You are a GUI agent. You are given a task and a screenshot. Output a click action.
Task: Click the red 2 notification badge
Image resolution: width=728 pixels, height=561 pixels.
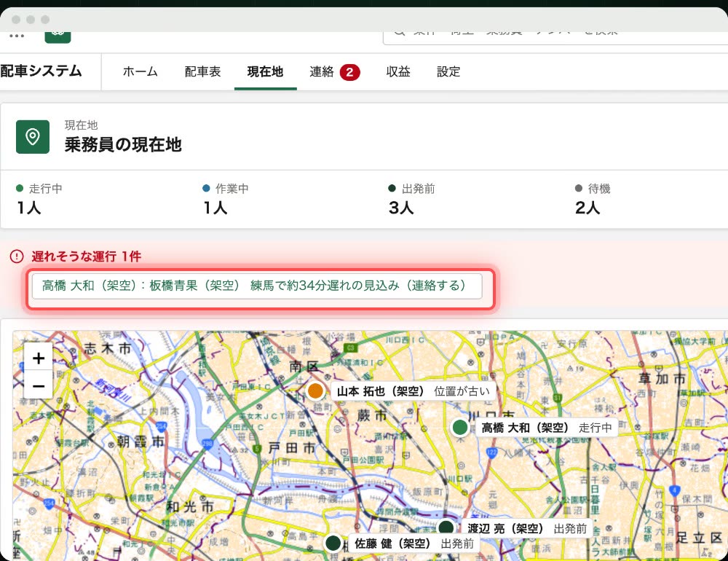click(x=349, y=72)
